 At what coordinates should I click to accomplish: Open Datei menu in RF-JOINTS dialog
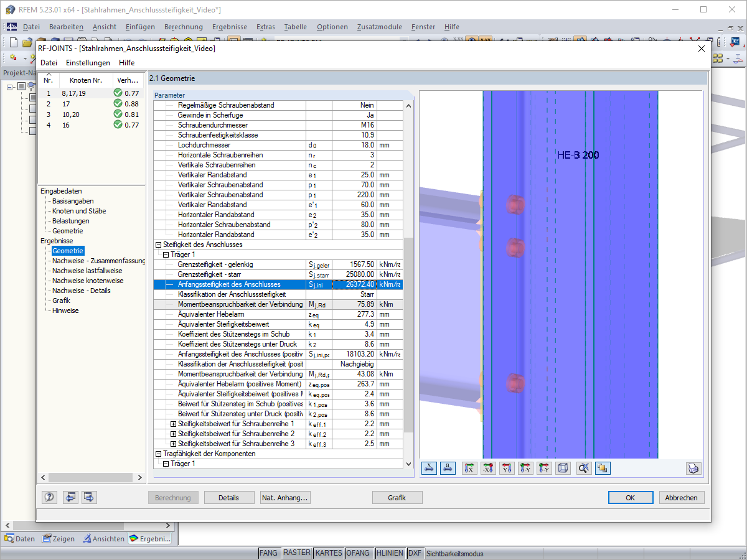pos(49,63)
